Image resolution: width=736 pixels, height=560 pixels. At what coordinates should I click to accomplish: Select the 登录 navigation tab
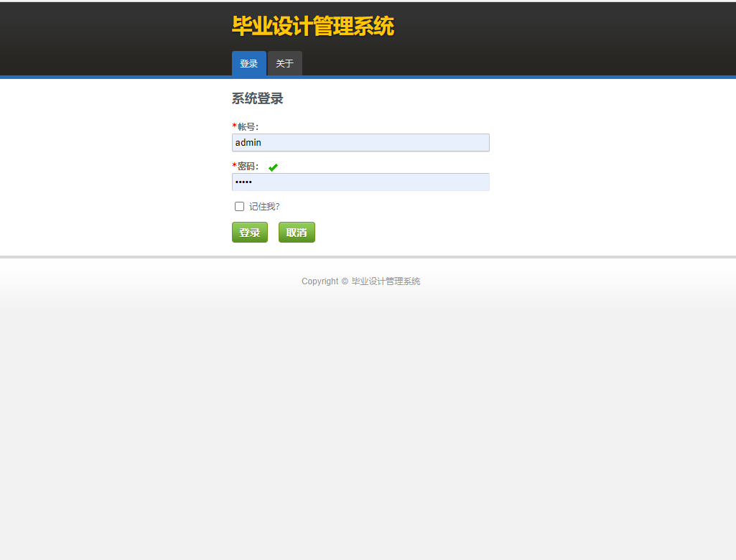(x=248, y=63)
